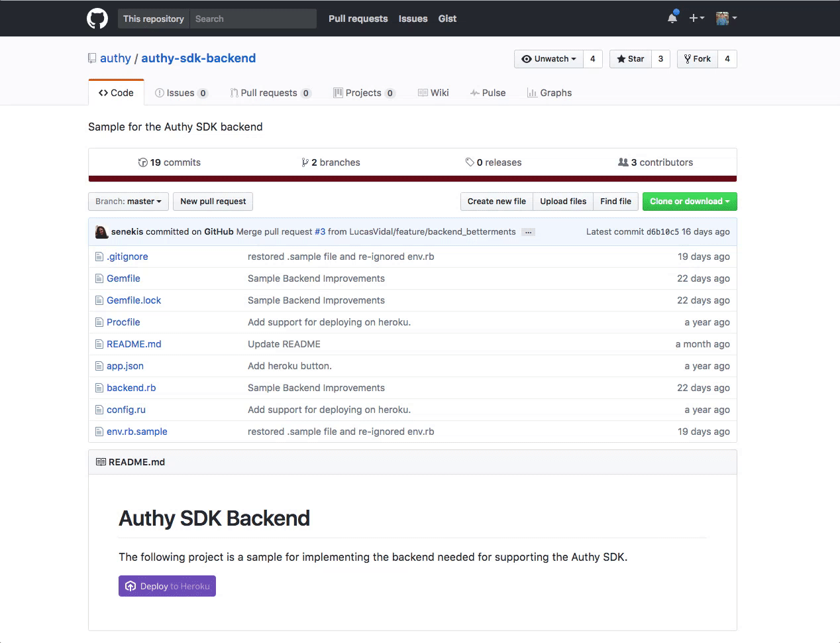Click Upload files button
This screenshot has width=840, height=643.
pyautogui.click(x=563, y=202)
